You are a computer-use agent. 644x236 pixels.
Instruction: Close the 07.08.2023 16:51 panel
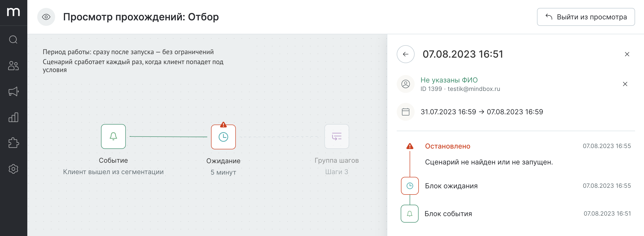pyautogui.click(x=627, y=54)
